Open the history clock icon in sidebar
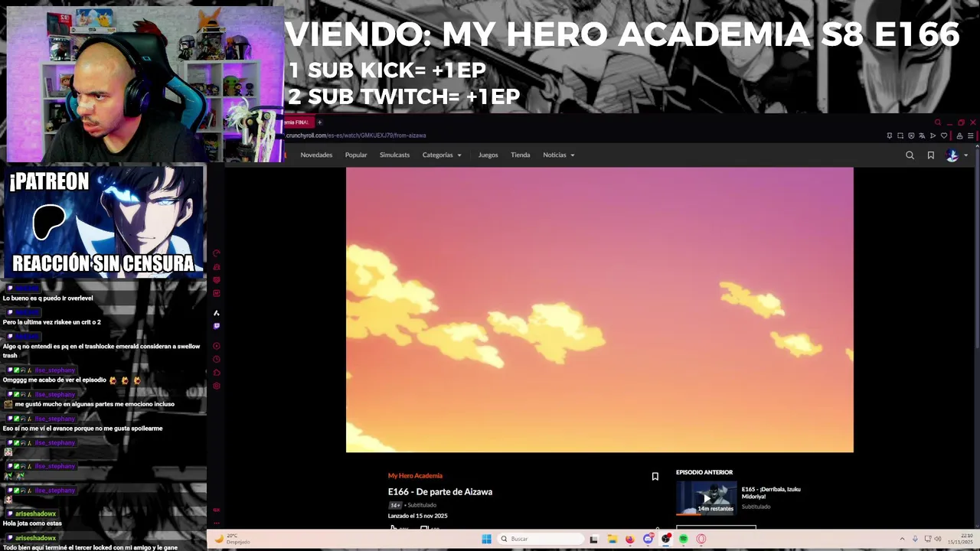 click(216, 359)
